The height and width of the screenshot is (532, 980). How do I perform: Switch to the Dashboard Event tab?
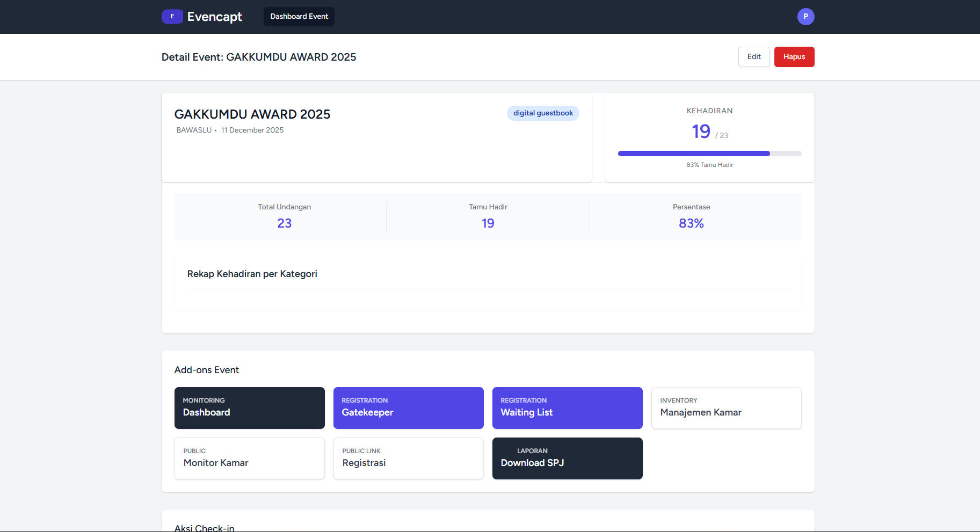(x=299, y=17)
